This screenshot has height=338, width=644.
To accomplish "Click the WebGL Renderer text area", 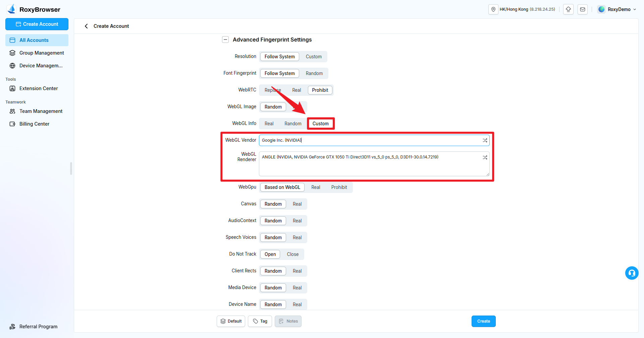I will (374, 164).
